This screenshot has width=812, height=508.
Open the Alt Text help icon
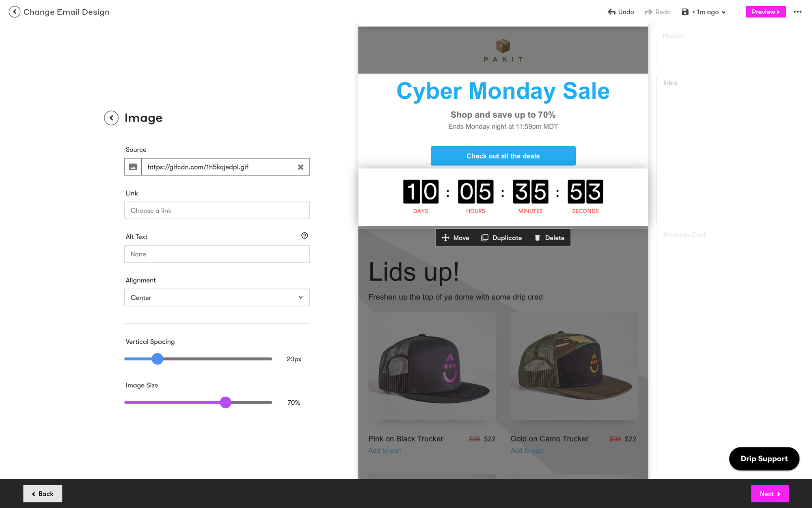[304, 236]
